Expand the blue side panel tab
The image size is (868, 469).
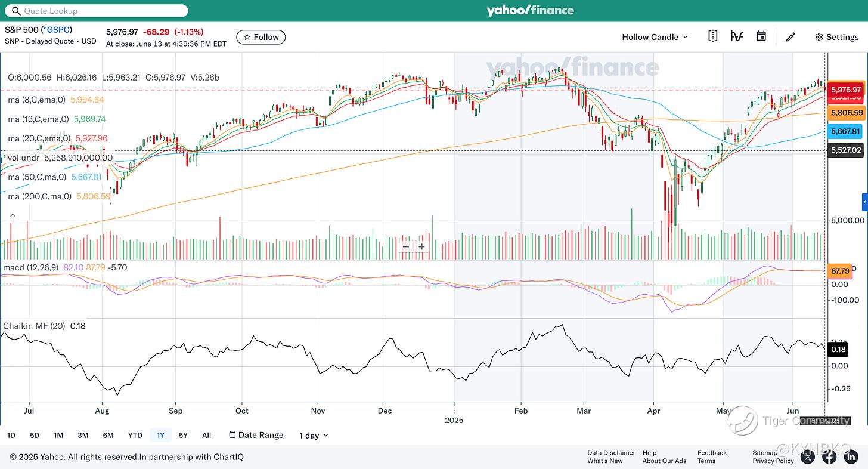click(864, 202)
